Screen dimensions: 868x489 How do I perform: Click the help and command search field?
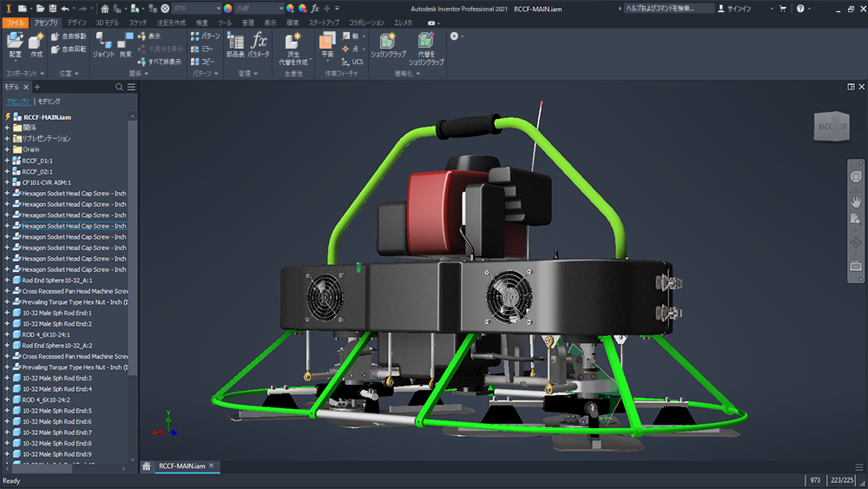[668, 9]
